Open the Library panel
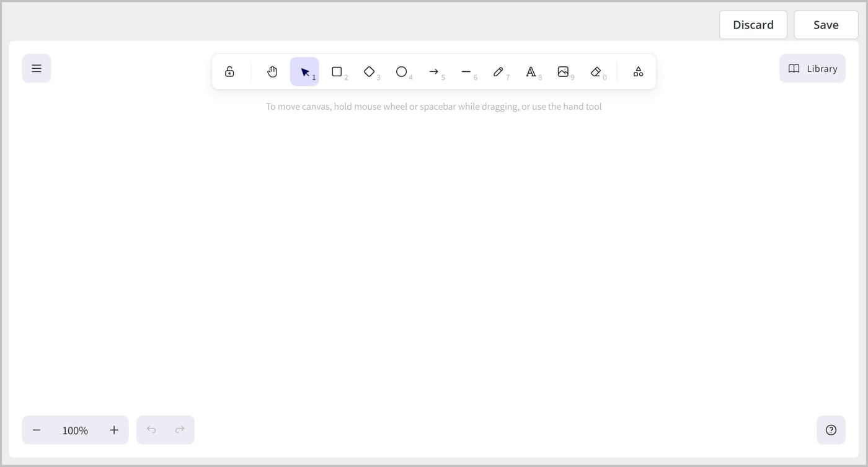The height and width of the screenshot is (467, 868). (x=812, y=68)
